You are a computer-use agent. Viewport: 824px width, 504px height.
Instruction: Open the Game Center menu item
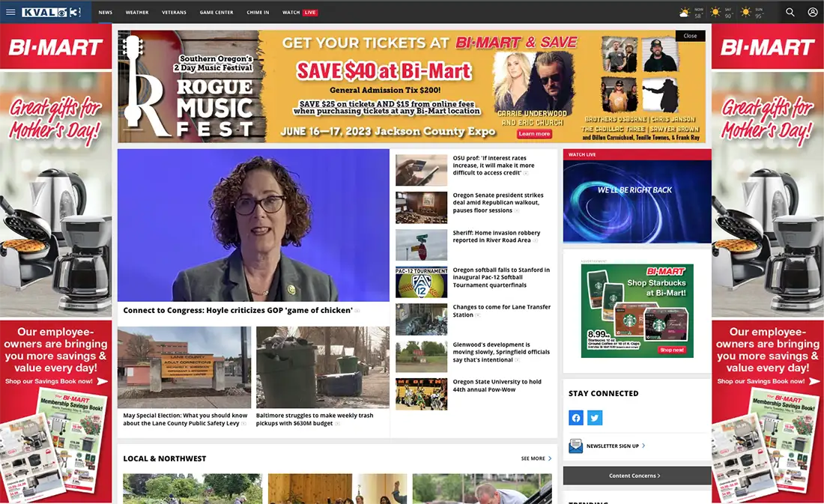pos(216,12)
